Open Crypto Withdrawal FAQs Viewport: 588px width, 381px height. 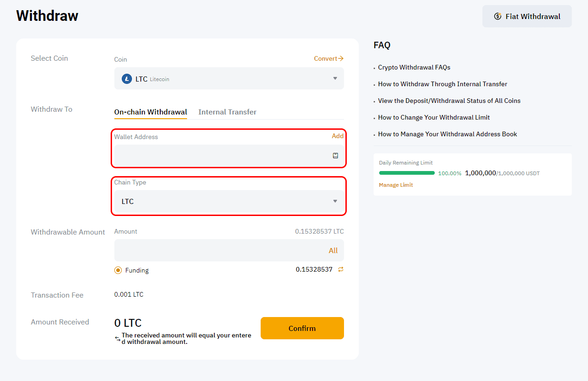[x=414, y=67]
